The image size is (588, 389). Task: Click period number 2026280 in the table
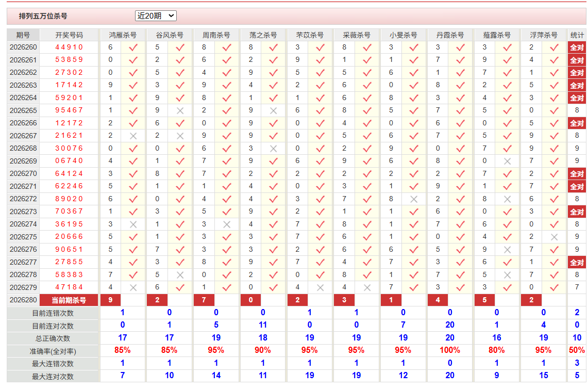coord(23,300)
